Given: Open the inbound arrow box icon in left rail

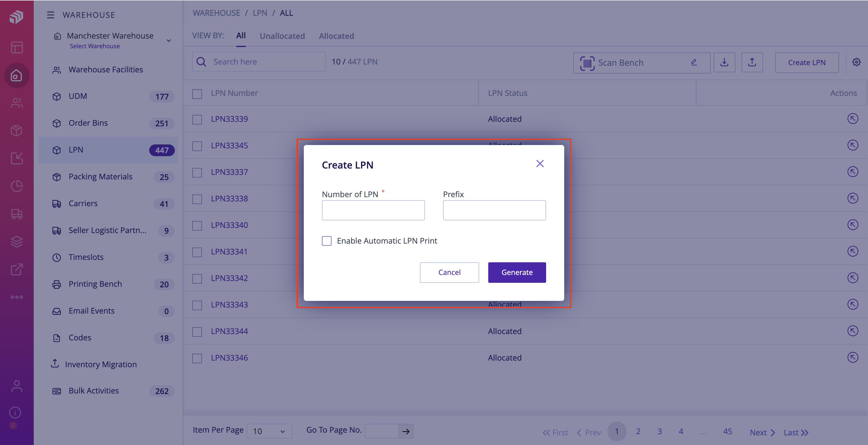Looking at the screenshot, I should pyautogui.click(x=17, y=159).
